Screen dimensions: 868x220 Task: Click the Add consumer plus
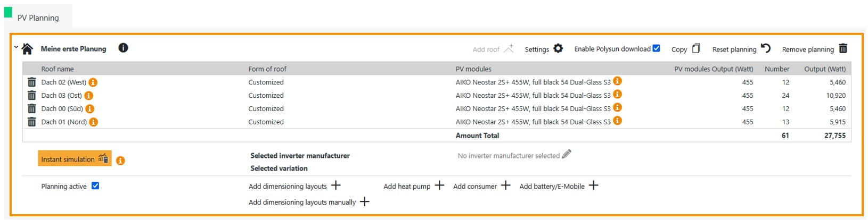pyautogui.click(x=505, y=185)
